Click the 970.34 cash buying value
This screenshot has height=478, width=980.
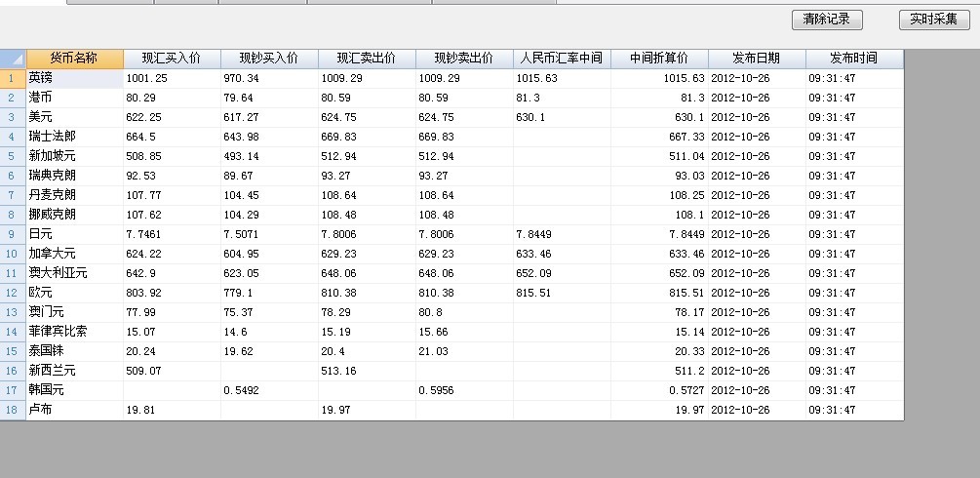pos(269,78)
